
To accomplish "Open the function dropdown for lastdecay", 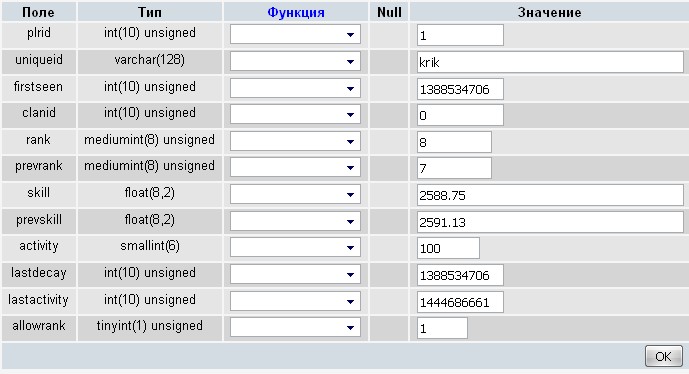I will 295,275.
